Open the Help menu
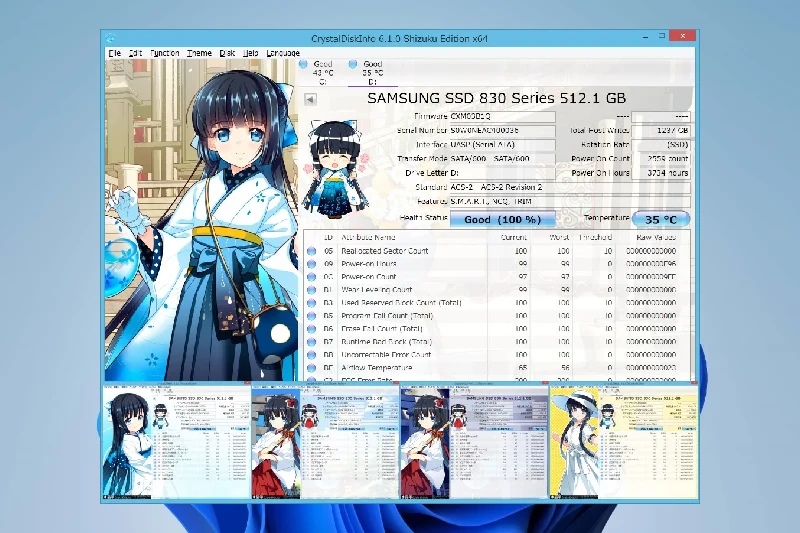Viewport: 800px width, 533px height. [x=250, y=53]
